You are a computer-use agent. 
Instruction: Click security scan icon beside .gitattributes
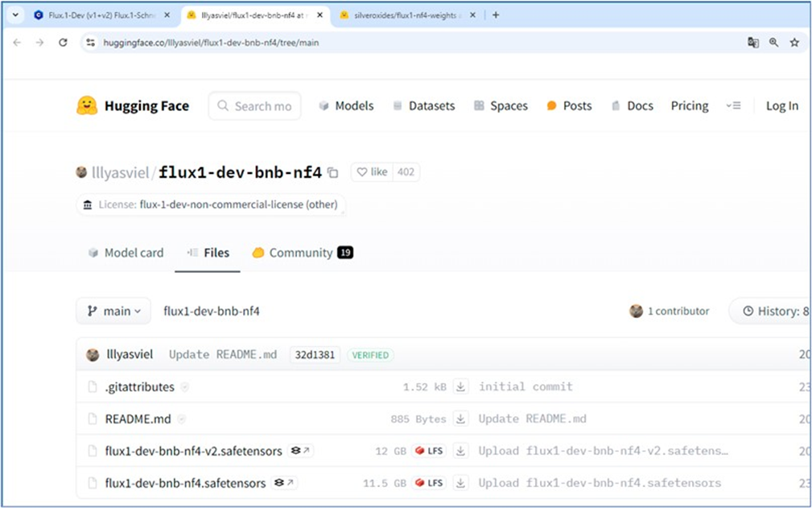click(184, 387)
